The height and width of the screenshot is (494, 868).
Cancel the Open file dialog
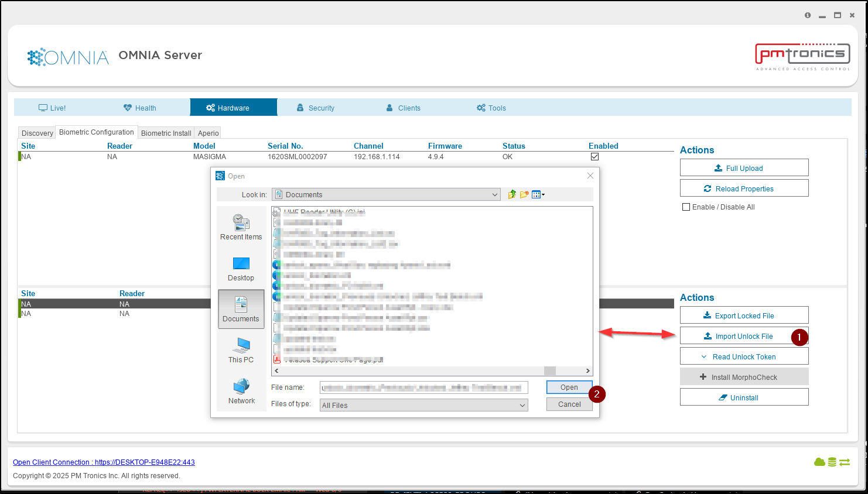coord(569,404)
